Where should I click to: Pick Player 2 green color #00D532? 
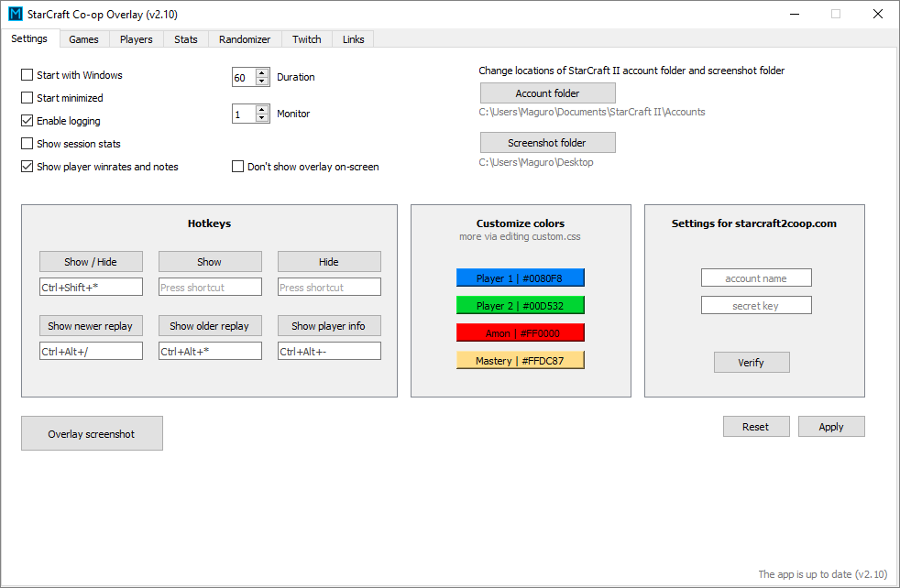click(520, 305)
